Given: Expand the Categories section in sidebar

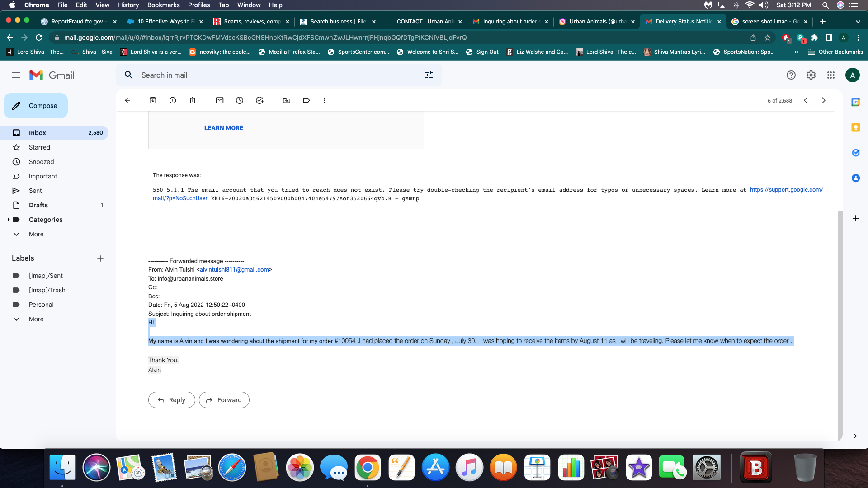Looking at the screenshot, I should tap(8, 219).
